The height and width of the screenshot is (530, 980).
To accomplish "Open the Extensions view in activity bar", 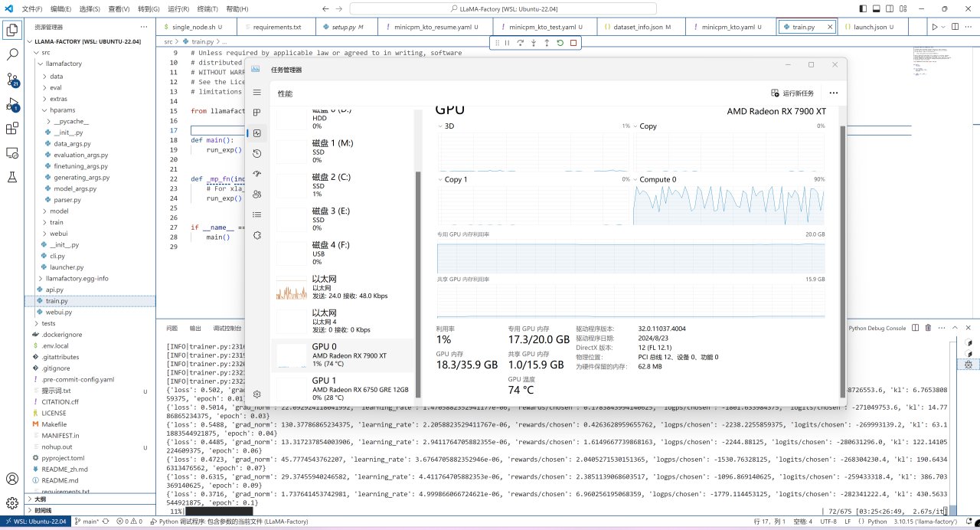I will point(12,128).
